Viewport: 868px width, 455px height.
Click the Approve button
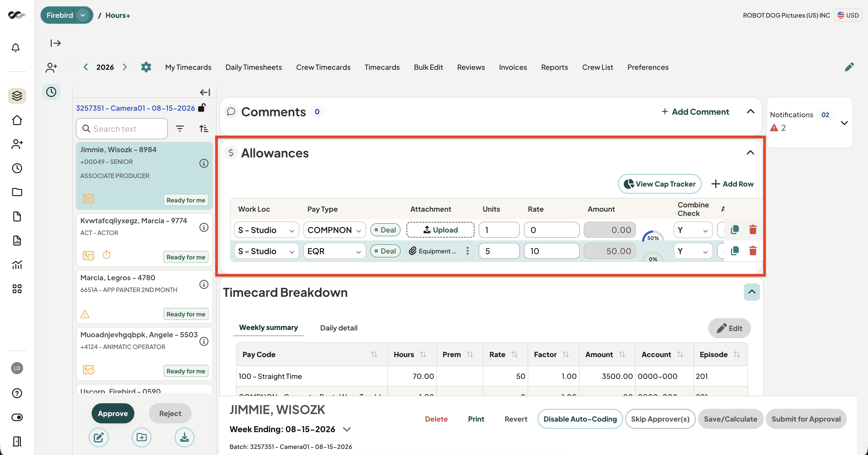coord(113,413)
